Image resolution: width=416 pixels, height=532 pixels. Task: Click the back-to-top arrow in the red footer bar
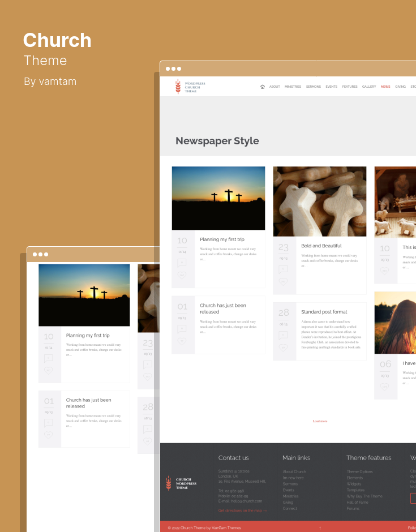pos(320,528)
